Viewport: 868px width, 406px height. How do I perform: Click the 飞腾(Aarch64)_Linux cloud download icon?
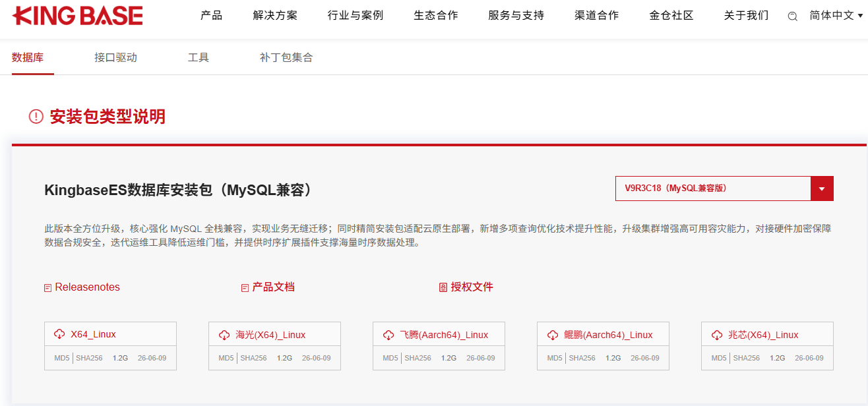[x=388, y=335]
